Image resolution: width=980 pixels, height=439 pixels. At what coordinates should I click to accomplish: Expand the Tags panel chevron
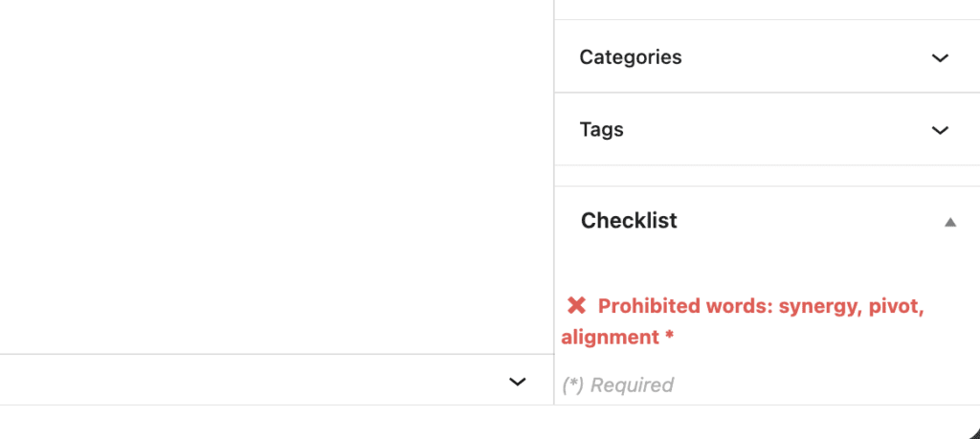(940, 130)
